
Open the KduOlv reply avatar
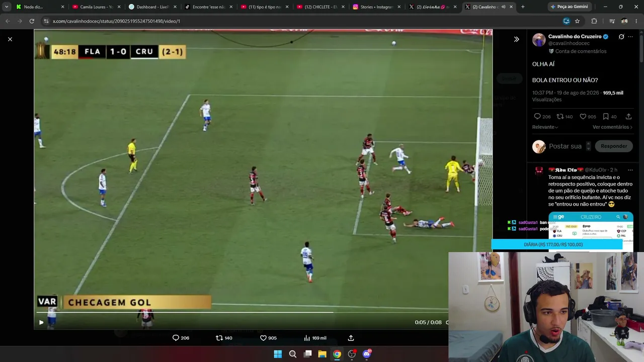pos(539,172)
